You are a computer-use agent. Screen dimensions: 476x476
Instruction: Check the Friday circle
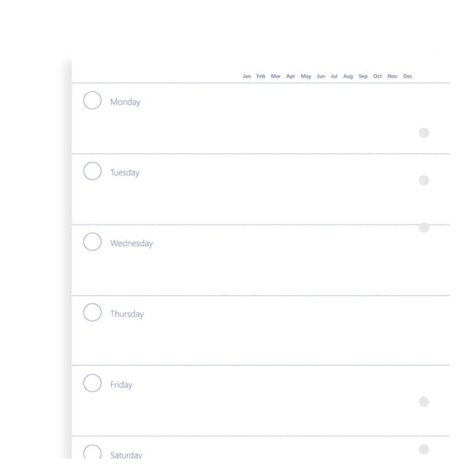(x=92, y=383)
